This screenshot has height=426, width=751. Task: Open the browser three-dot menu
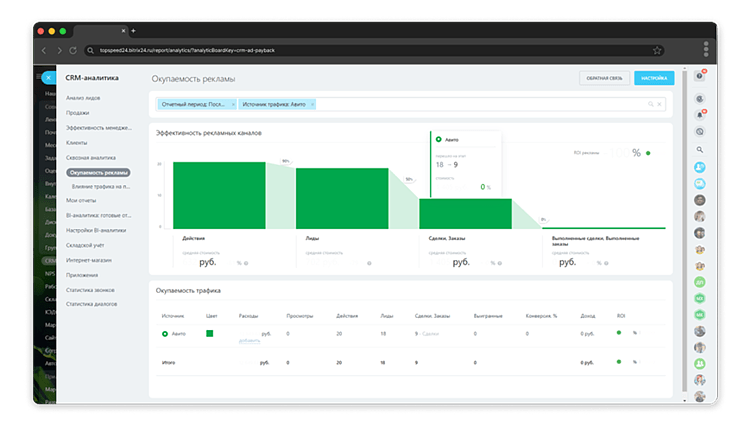click(705, 49)
